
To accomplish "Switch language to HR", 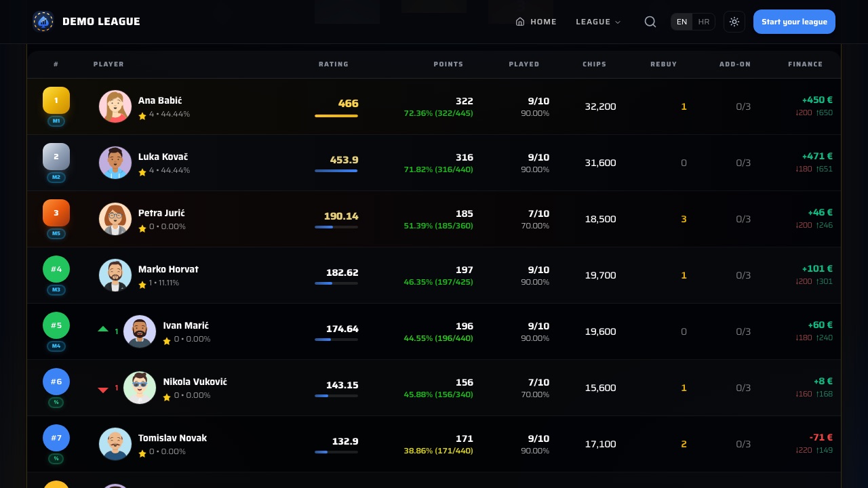I will (x=704, y=22).
